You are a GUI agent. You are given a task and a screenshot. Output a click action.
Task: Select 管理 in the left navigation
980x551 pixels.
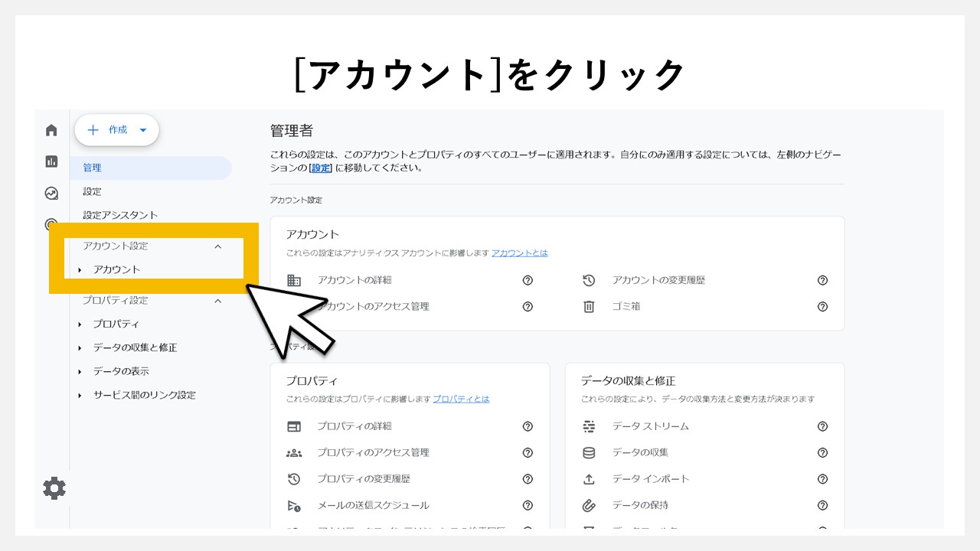click(x=92, y=168)
